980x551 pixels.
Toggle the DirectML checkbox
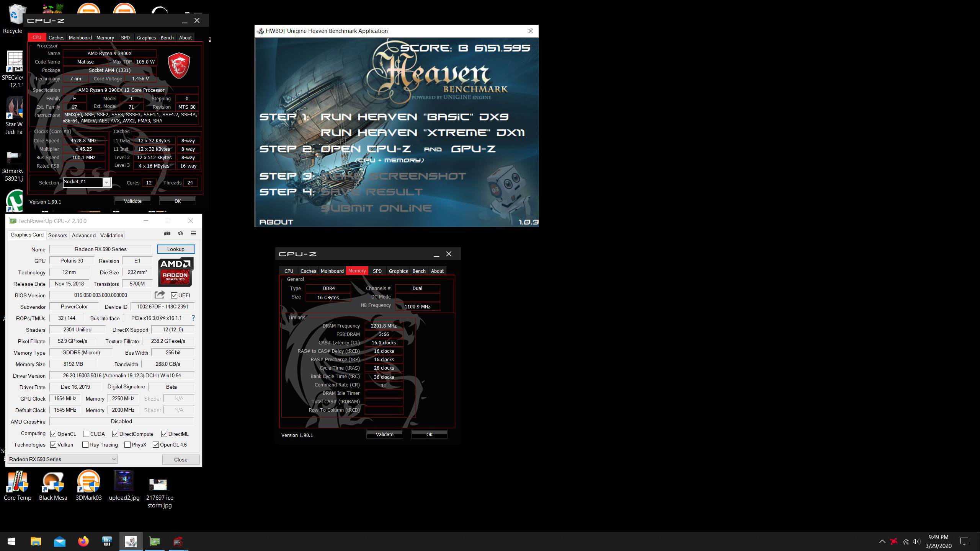point(164,434)
